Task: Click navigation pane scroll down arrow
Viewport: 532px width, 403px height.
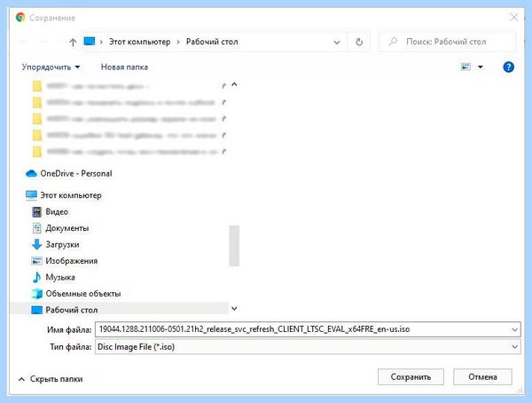Action: [234, 309]
